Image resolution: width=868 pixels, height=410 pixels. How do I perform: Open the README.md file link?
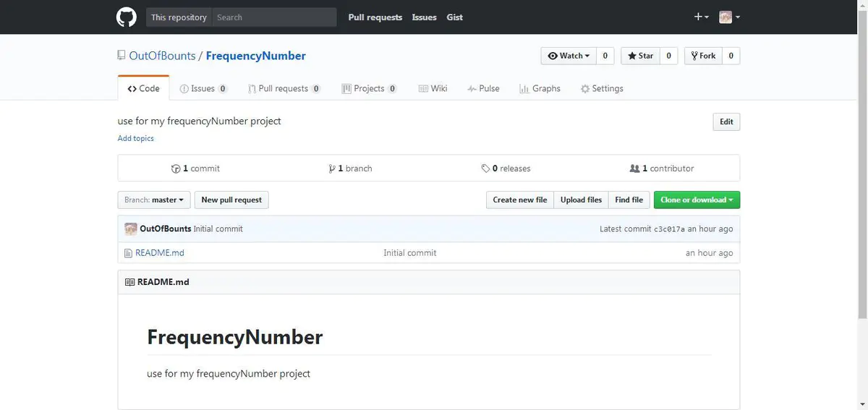[x=160, y=253]
